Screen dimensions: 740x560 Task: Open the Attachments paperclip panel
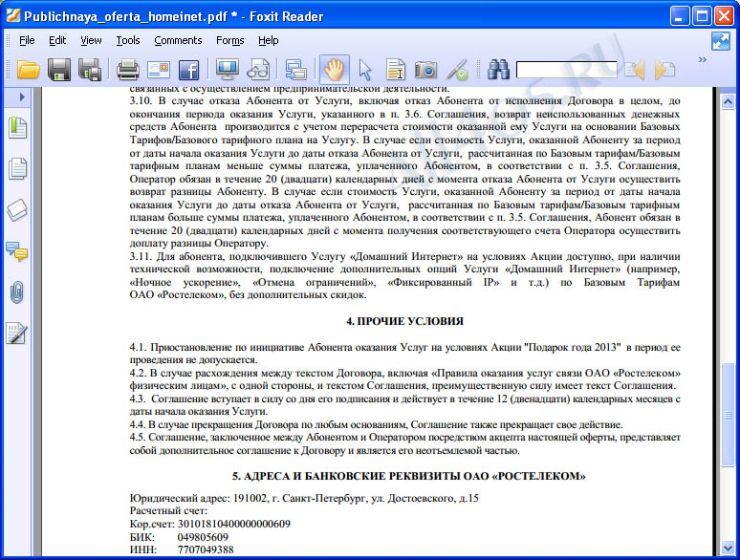pyautogui.click(x=17, y=292)
